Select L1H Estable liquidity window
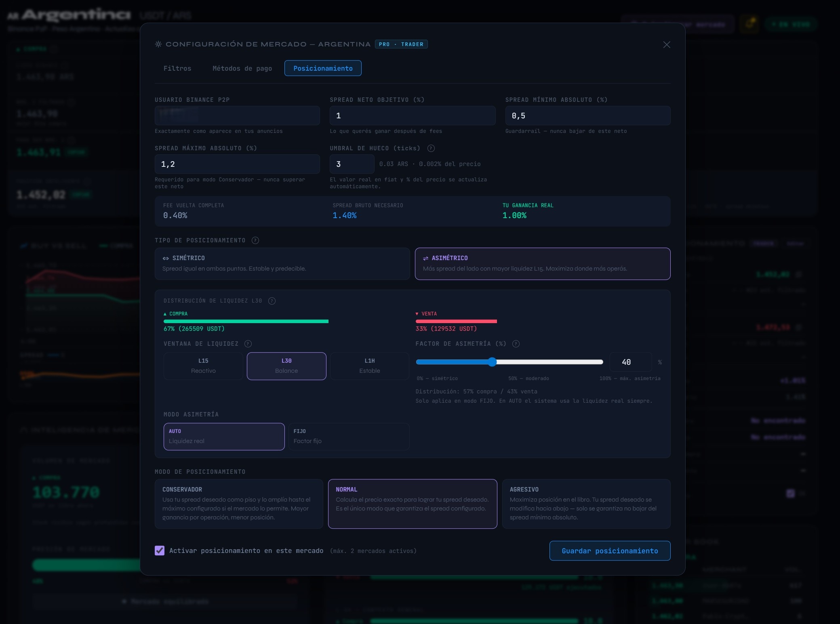Image resolution: width=840 pixels, height=624 pixels. [369, 366]
